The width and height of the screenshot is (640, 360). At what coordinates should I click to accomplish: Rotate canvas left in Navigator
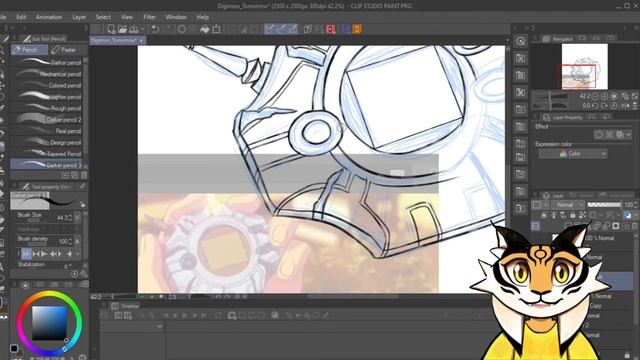[595, 105]
